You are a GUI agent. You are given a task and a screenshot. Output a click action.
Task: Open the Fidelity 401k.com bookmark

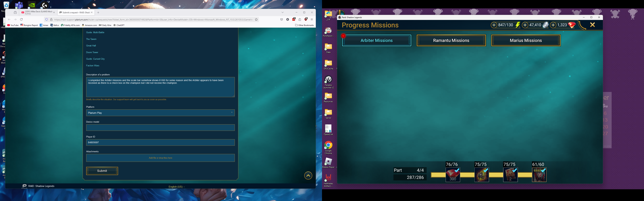click(x=70, y=25)
